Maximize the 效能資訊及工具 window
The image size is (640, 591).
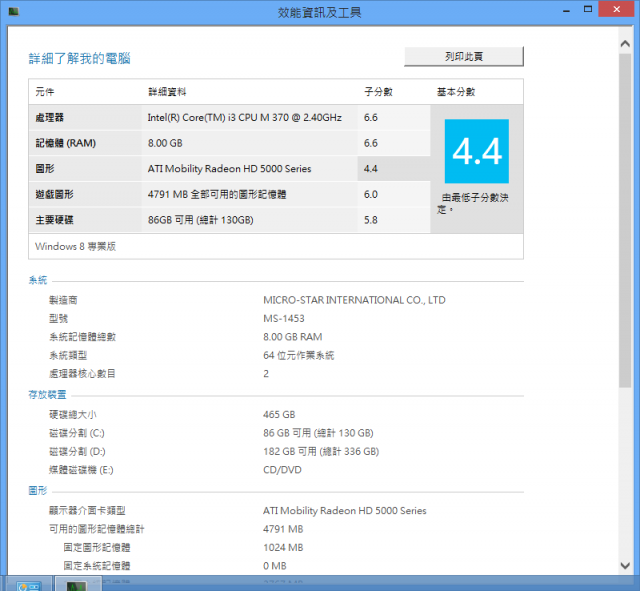tap(588, 9)
